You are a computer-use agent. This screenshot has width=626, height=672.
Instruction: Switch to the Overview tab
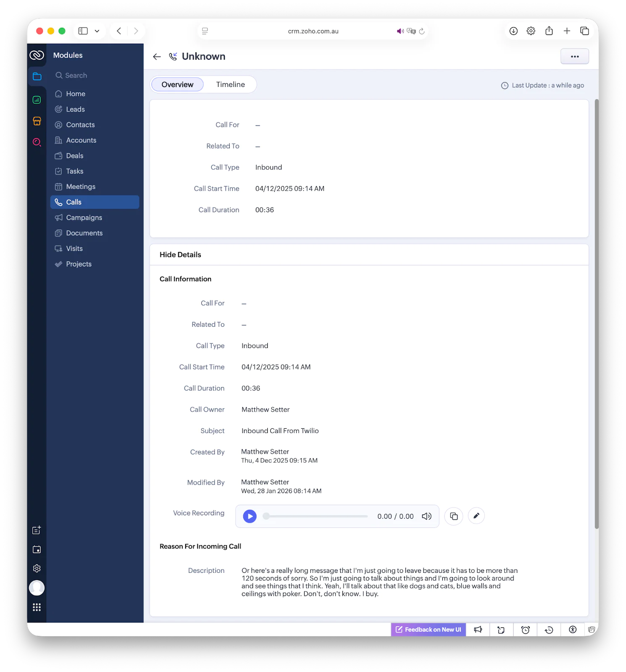click(x=177, y=84)
